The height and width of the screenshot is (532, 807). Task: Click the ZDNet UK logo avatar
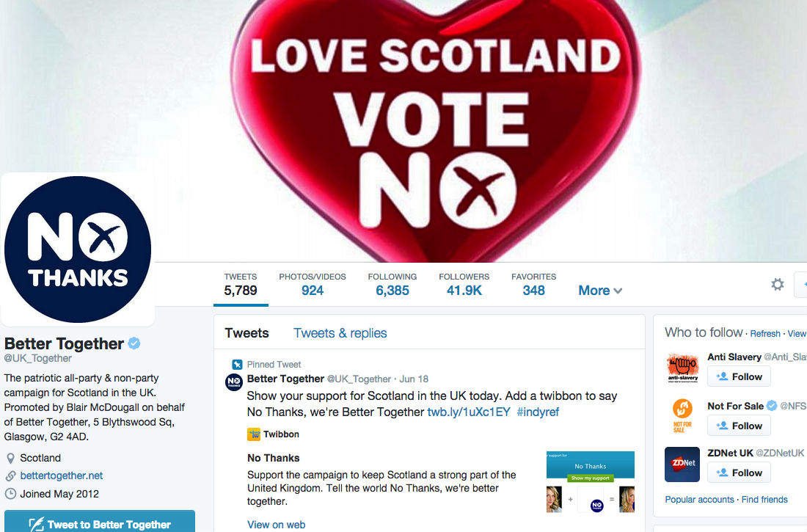tap(682, 464)
